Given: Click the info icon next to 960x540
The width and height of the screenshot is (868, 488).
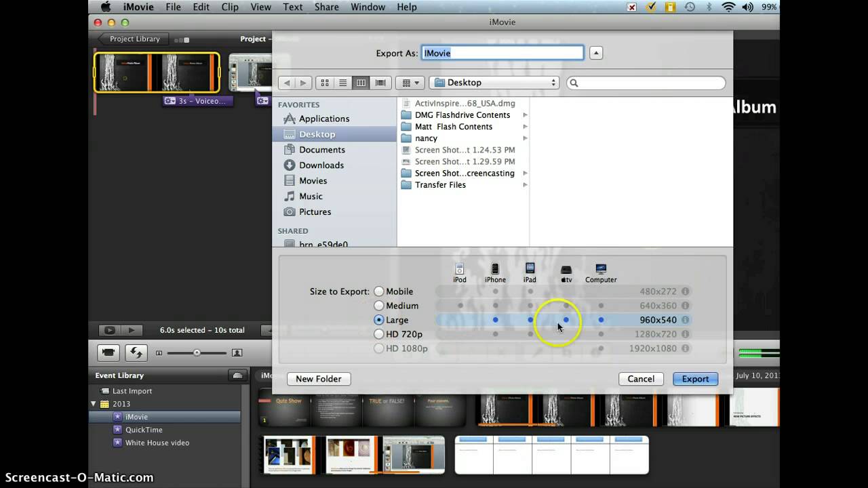Looking at the screenshot, I should click(685, 320).
